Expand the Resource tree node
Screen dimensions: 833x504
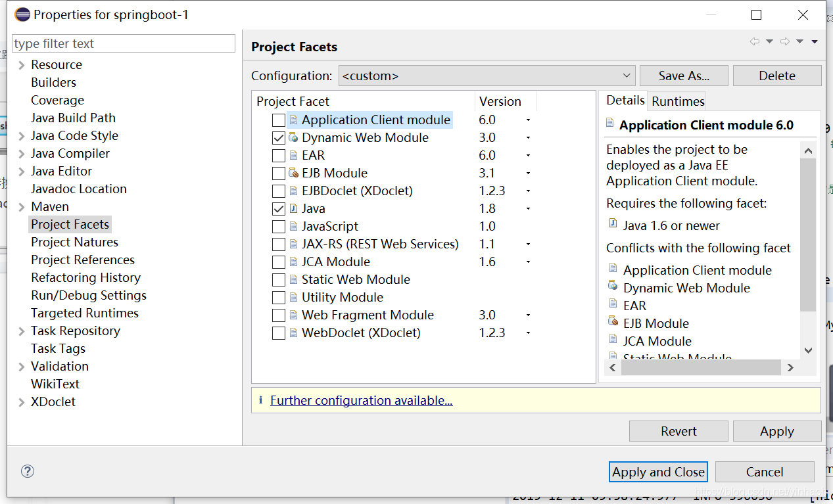click(x=22, y=65)
